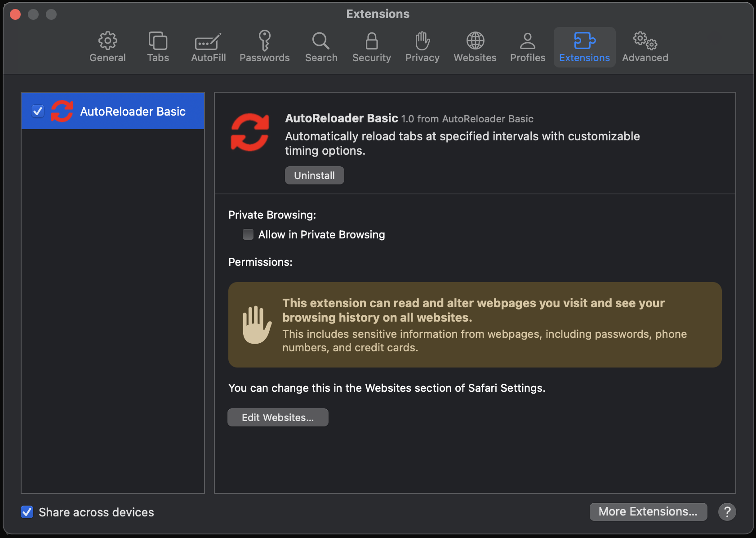Go to the Search settings pane
This screenshot has height=538, width=756.
(x=321, y=47)
